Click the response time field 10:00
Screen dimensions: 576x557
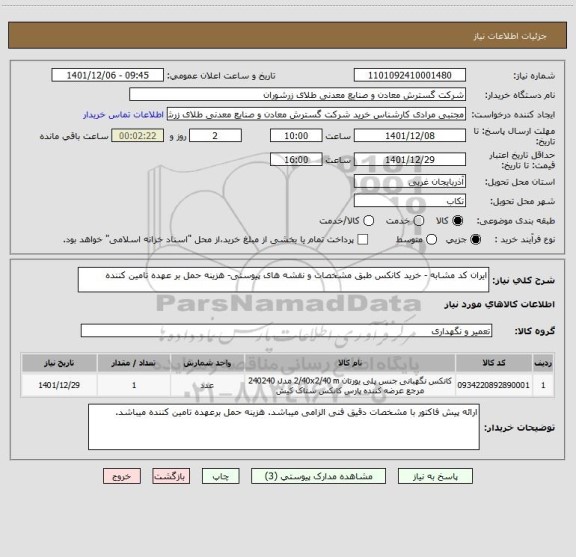point(296,136)
